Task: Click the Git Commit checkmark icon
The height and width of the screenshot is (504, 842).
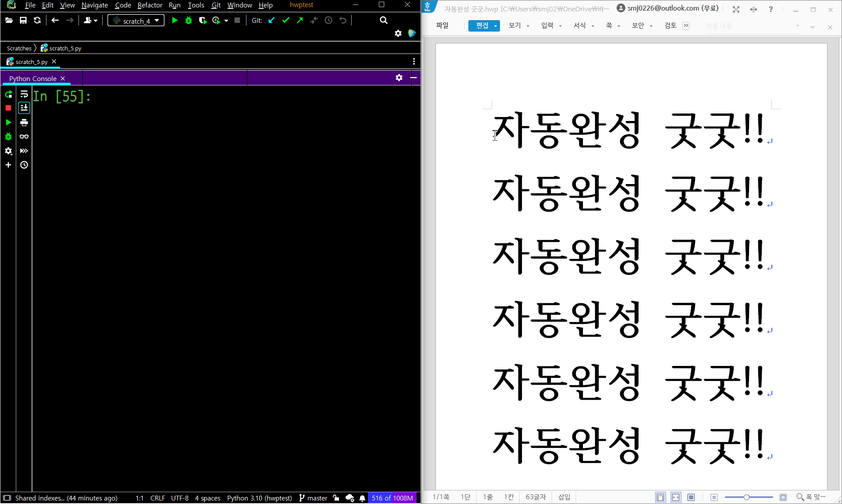Action: pyautogui.click(x=286, y=20)
